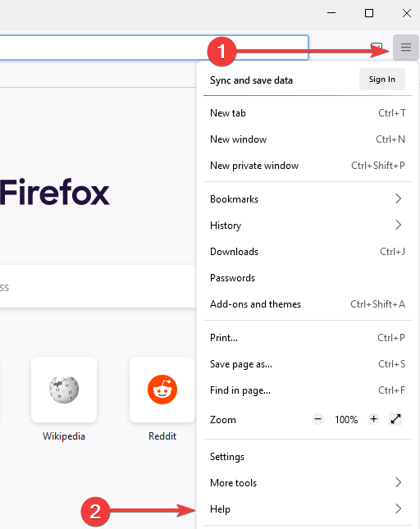This screenshot has height=529, width=420.
Task: Click Sign In for sync
Action: click(382, 80)
